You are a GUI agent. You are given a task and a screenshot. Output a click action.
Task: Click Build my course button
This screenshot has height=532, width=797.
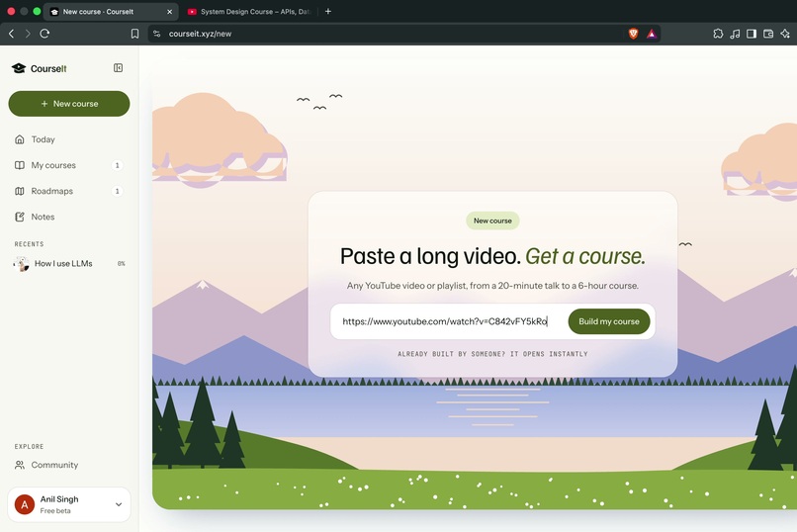(x=609, y=321)
